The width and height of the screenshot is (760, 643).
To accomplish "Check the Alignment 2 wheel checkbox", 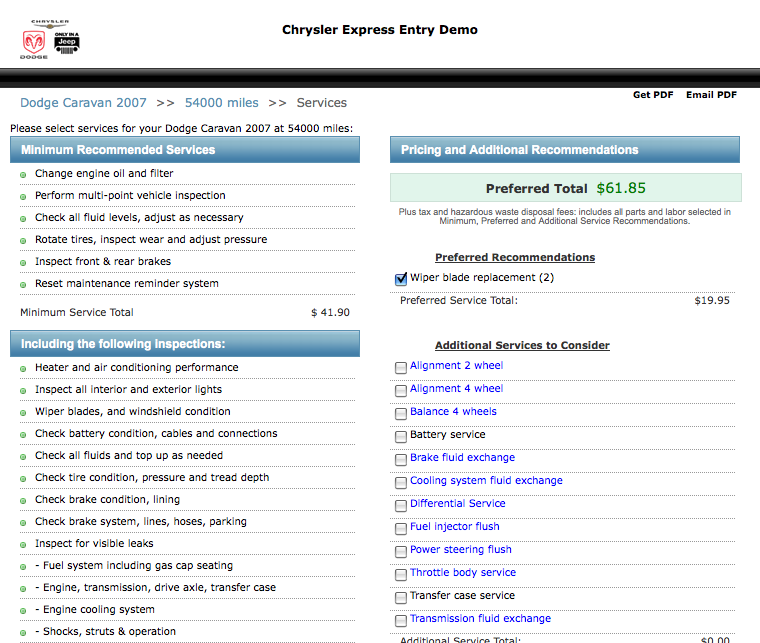I will tap(401, 368).
